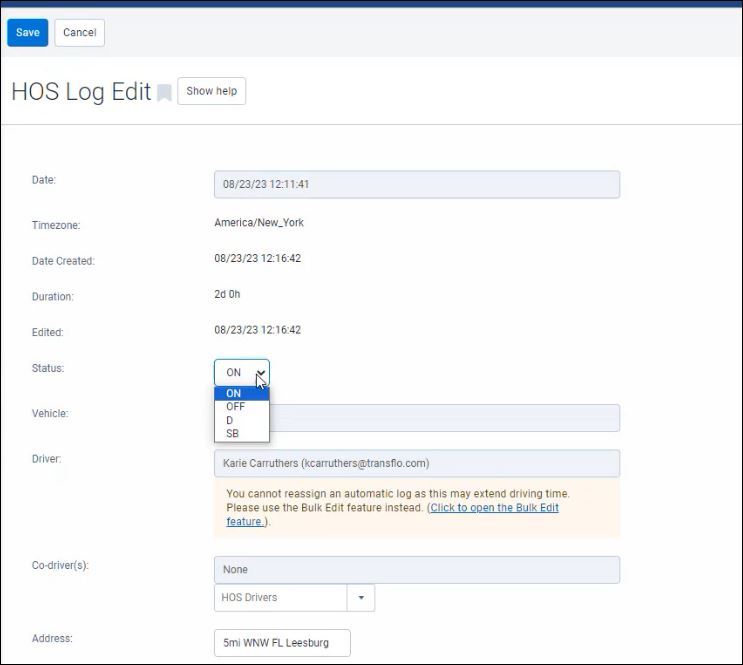The width and height of the screenshot is (743, 665).
Task: Click the Vehicle input field
Action: [x=444, y=418]
